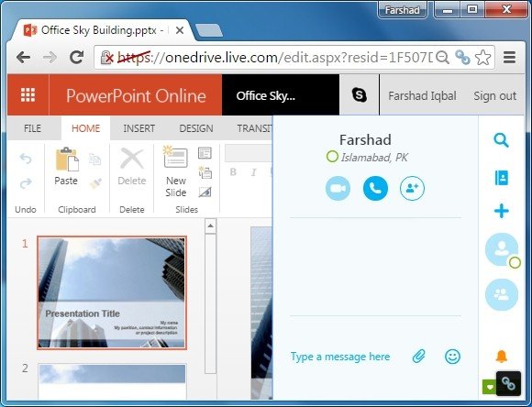
Task: Click the plus icon in Skype sidebar
Action: [x=502, y=211]
